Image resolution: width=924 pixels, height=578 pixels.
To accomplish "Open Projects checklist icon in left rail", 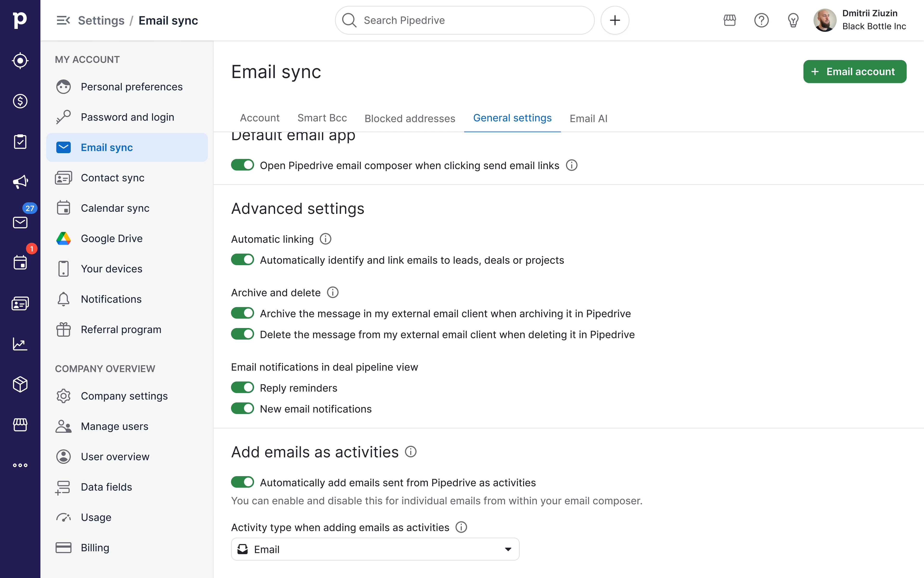I will (x=20, y=141).
